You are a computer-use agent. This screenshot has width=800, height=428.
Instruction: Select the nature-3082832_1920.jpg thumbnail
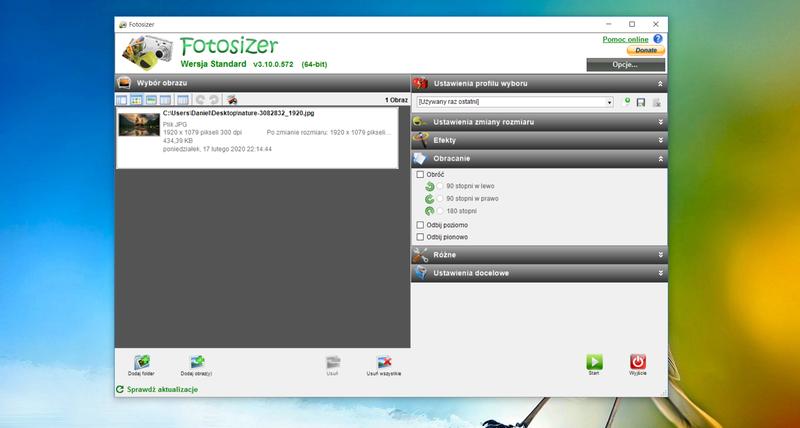pyautogui.click(x=139, y=125)
